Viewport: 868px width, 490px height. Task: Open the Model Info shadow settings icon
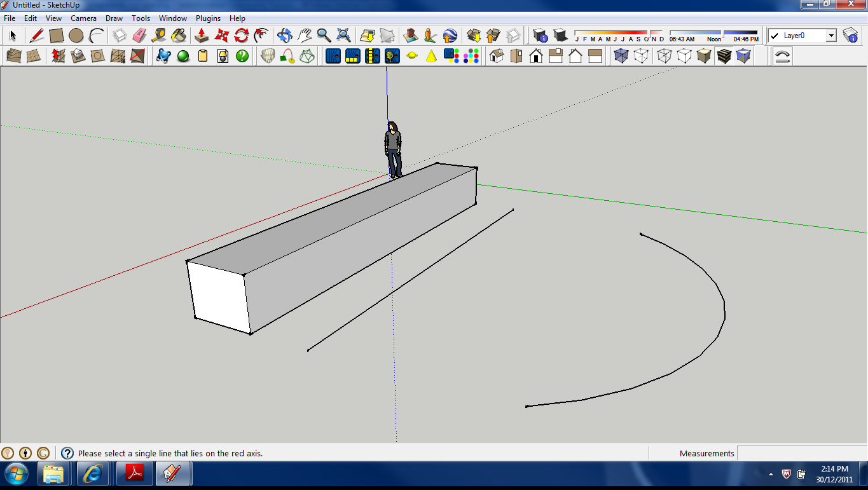(x=540, y=36)
